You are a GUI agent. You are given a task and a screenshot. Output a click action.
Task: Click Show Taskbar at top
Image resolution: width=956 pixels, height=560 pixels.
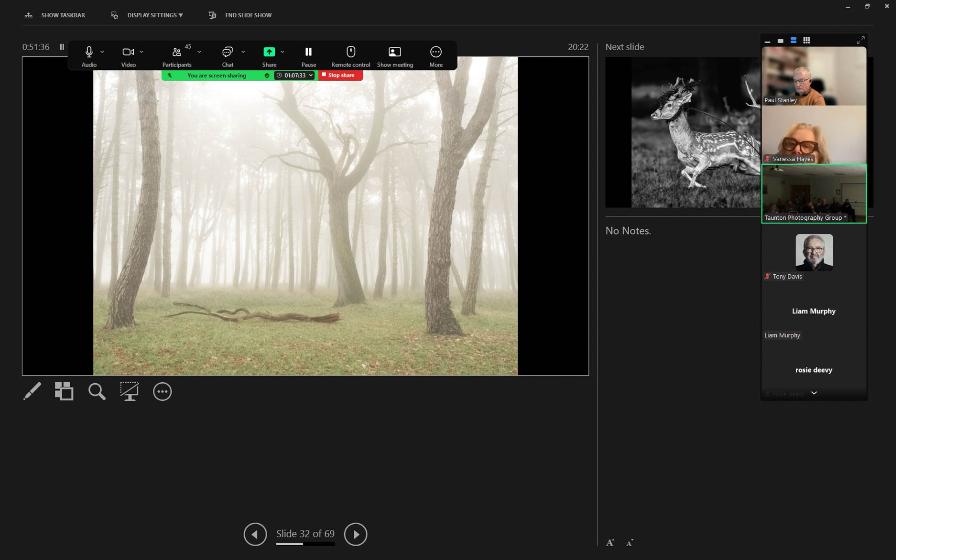tap(63, 15)
